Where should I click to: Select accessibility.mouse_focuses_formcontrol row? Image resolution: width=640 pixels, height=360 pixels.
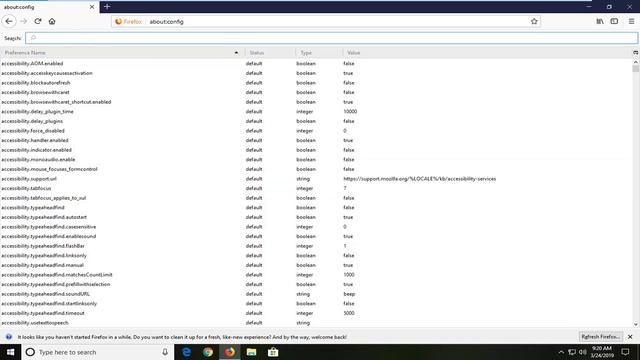316,169
